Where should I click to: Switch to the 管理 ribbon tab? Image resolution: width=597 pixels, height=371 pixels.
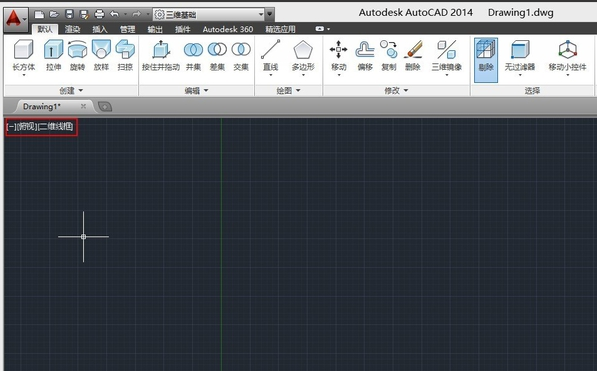point(128,29)
